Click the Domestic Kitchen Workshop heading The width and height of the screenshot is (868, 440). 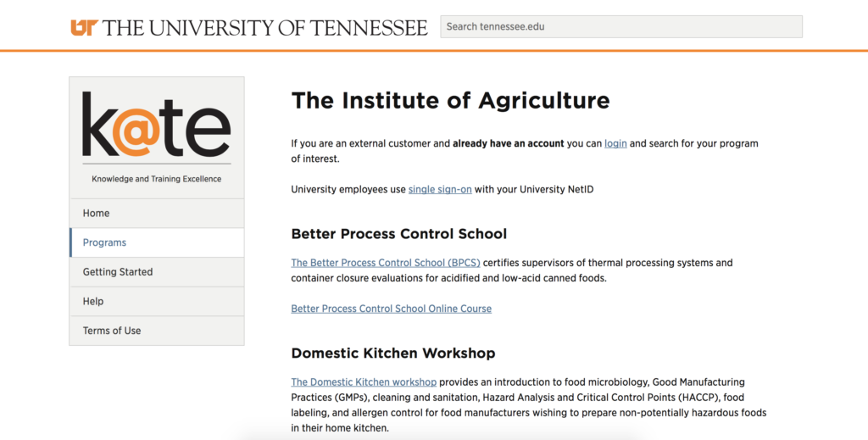393,353
